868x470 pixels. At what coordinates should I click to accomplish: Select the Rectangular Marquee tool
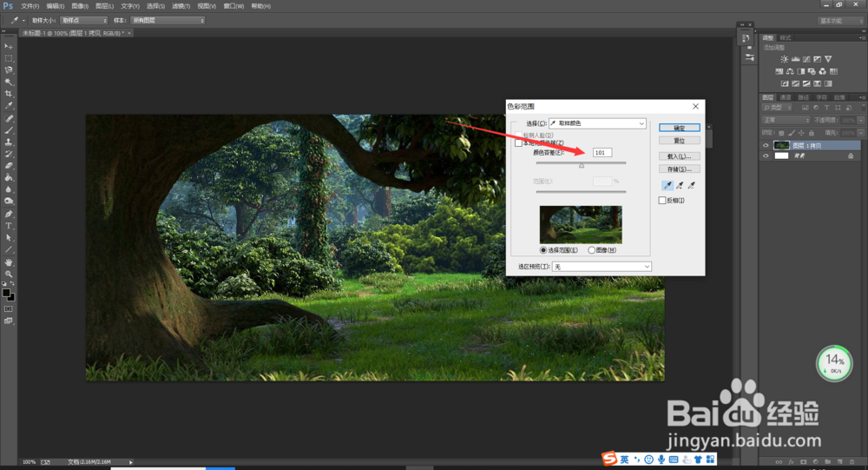pyautogui.click(x=9, y=58)
